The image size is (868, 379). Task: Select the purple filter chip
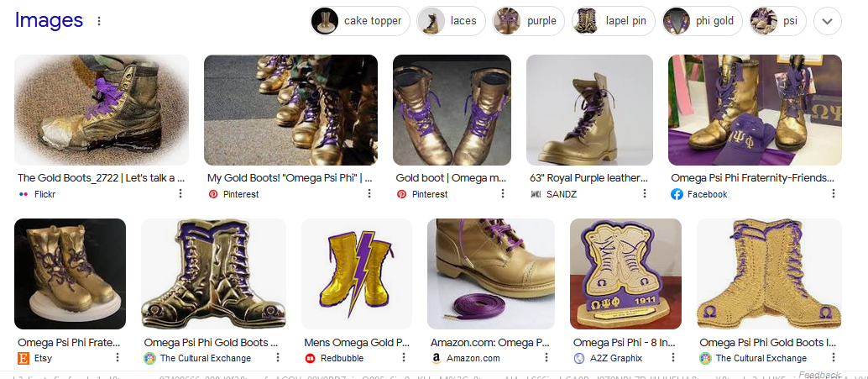pyautogui.click(x=528, y=21)
